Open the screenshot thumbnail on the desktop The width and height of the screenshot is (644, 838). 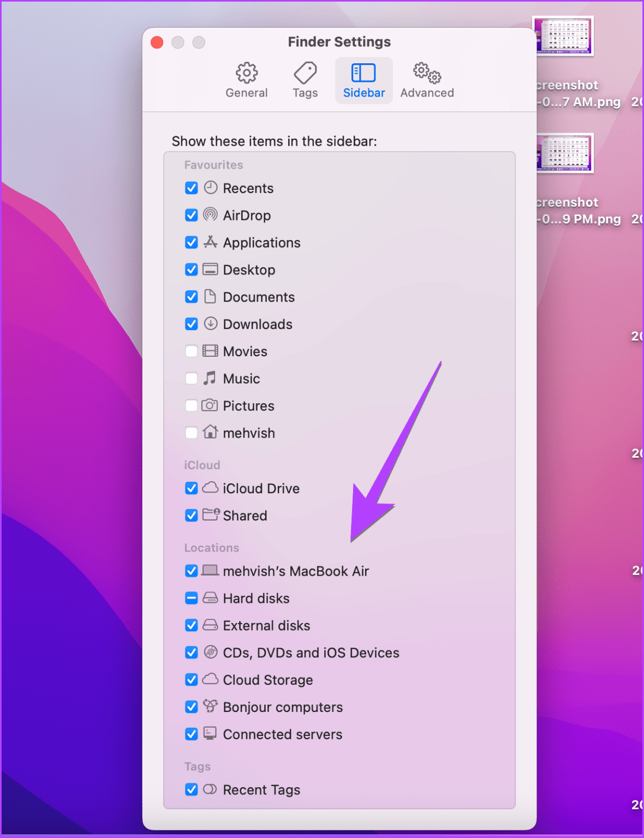[x=564, y=36]
